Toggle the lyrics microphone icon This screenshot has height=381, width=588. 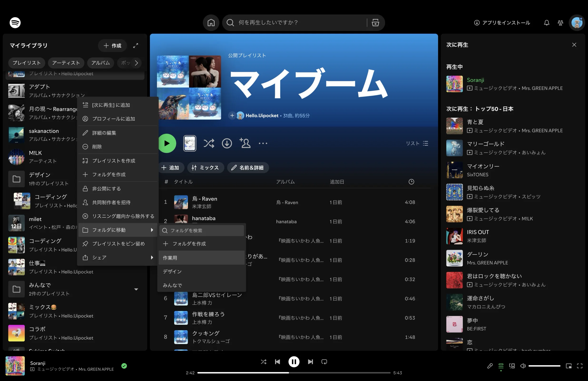[490, 366]
